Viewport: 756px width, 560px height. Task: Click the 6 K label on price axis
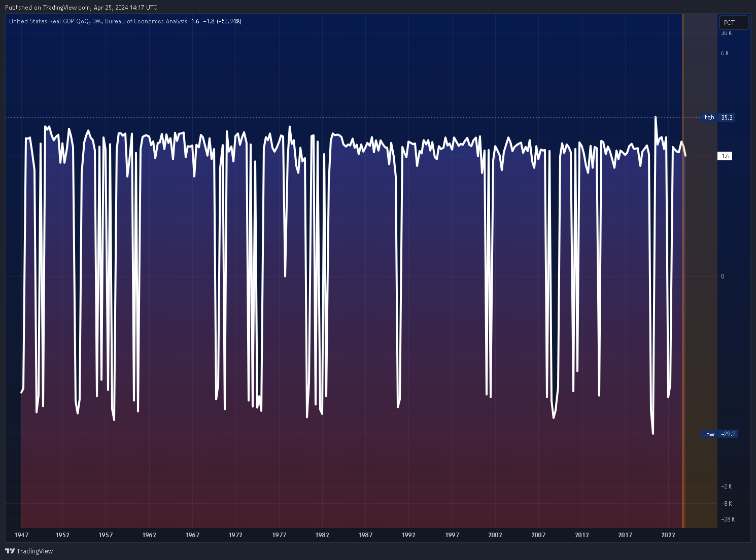click(x=725, y=53)
